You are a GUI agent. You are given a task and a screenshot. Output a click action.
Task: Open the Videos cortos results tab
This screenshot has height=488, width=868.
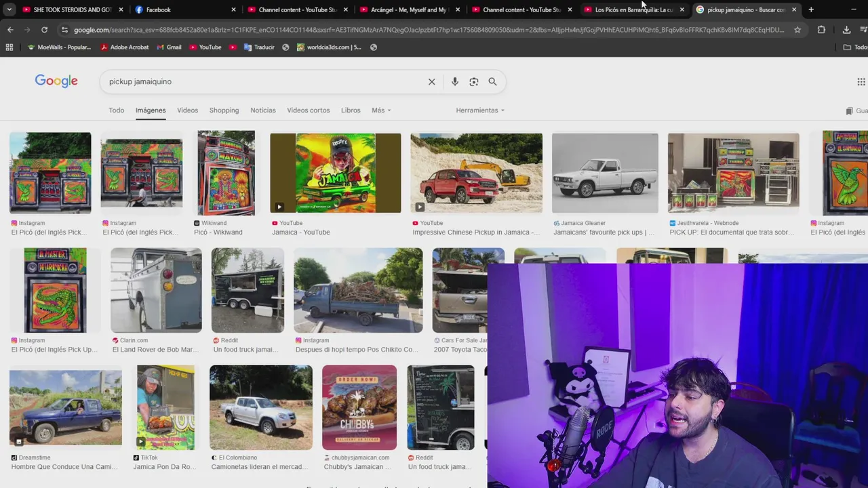tap(309, 110)
